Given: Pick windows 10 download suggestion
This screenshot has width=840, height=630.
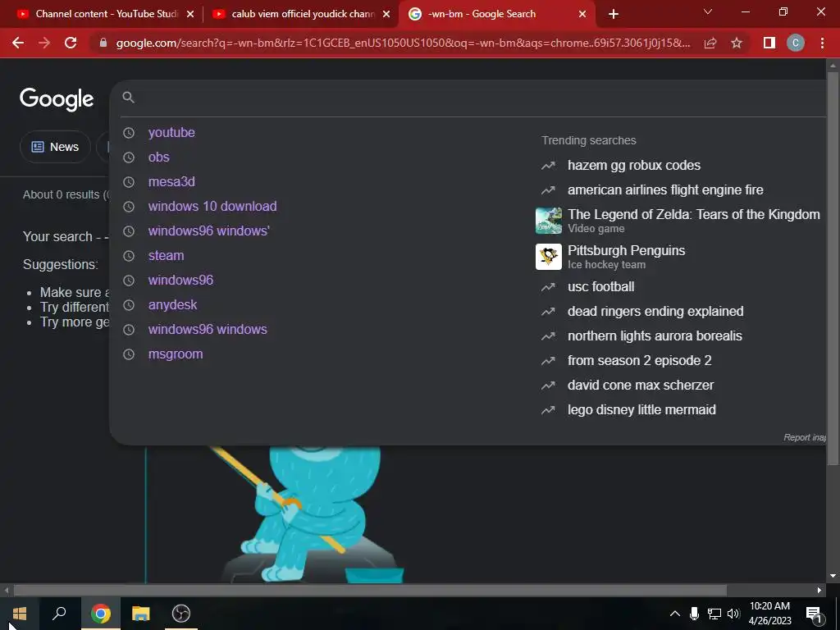Looking at the screenshot, I should click(x=212, y=206).
